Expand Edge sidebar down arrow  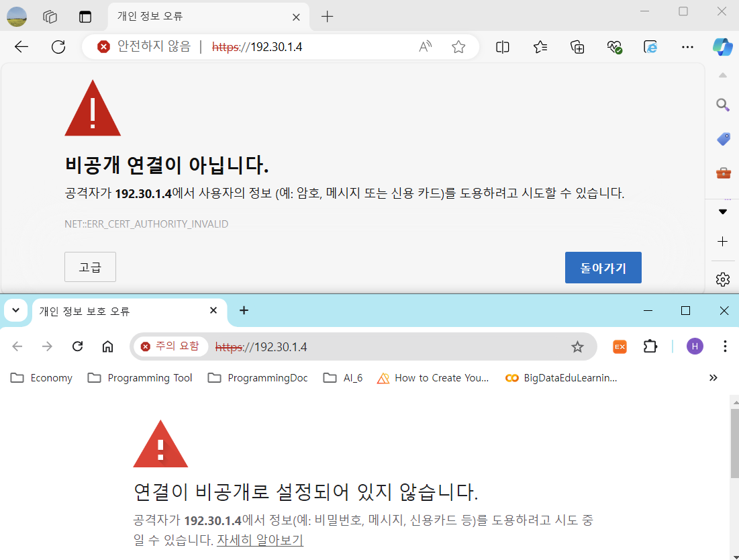point(723,211)
